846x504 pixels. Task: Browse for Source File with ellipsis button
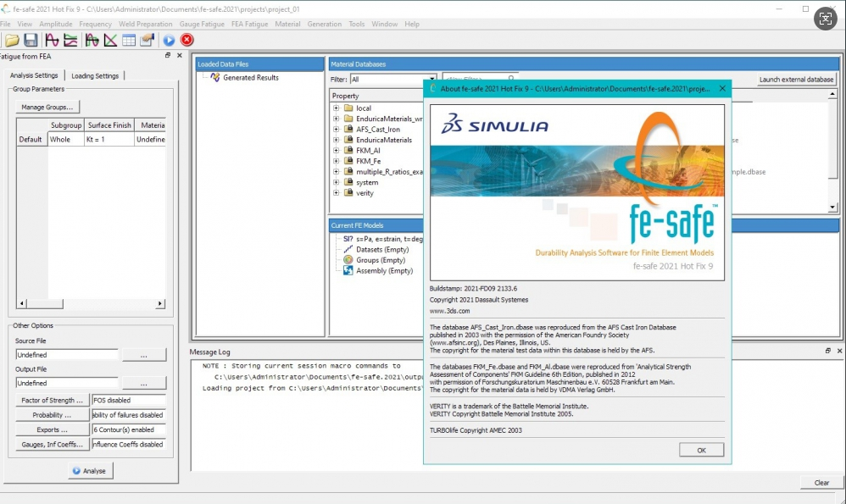point(144,355)
